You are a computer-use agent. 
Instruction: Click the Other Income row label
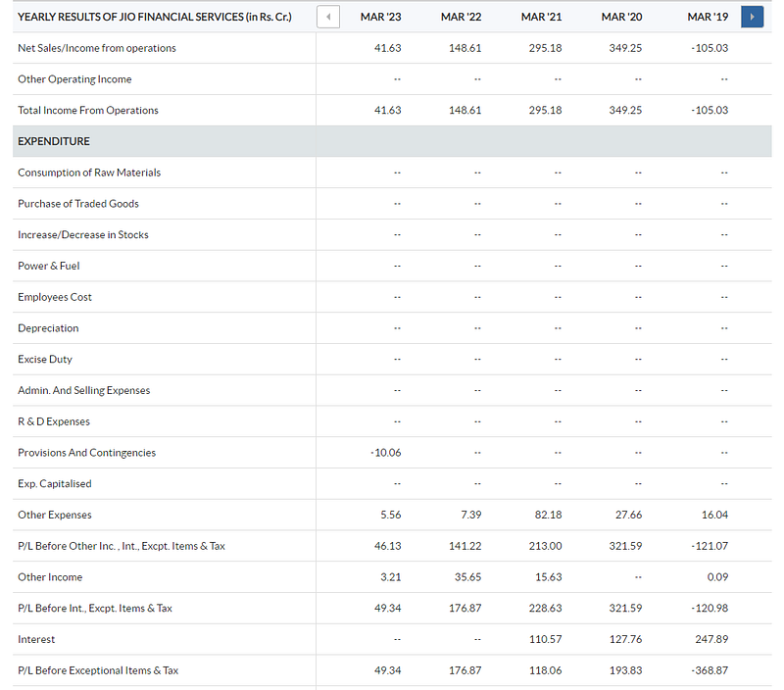pyautogui.click(x=50, y=577)
